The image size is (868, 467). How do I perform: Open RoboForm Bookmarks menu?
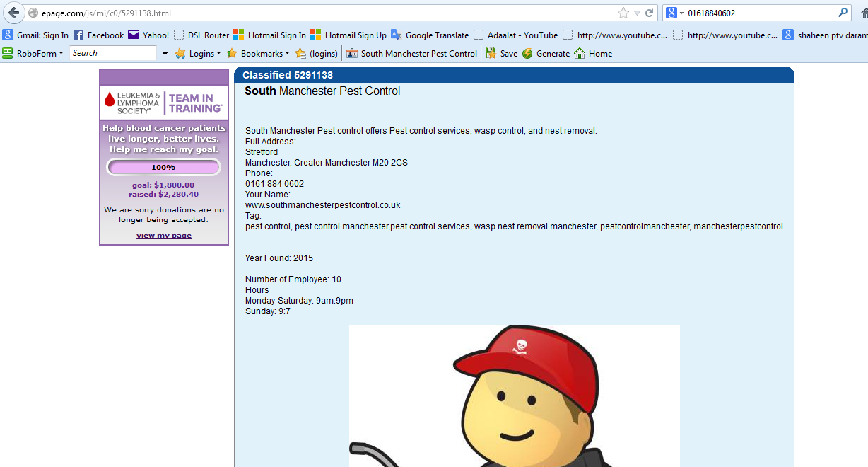click(258, 53)
